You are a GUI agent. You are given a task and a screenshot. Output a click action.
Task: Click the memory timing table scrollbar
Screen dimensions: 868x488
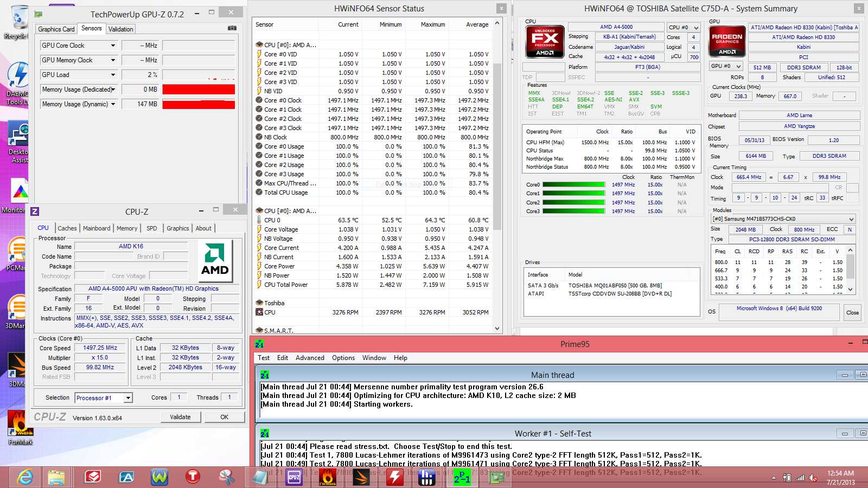pyautogui.click(x=851, y=271)
